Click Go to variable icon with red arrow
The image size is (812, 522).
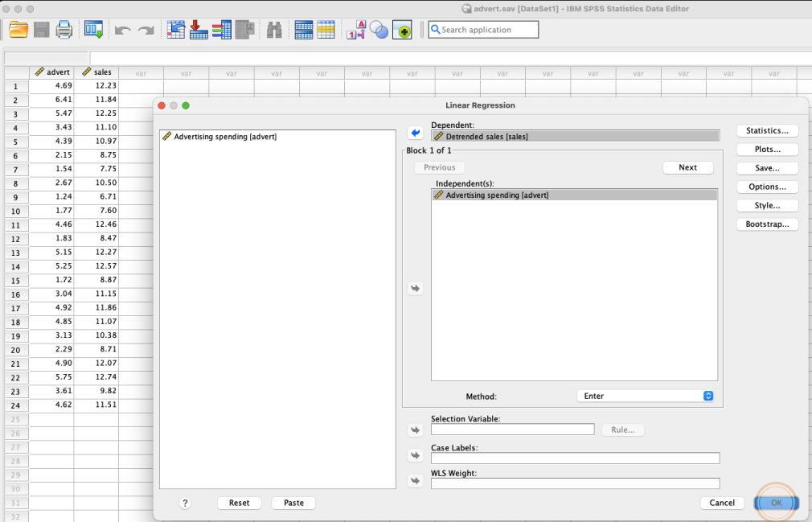point(199,30)
